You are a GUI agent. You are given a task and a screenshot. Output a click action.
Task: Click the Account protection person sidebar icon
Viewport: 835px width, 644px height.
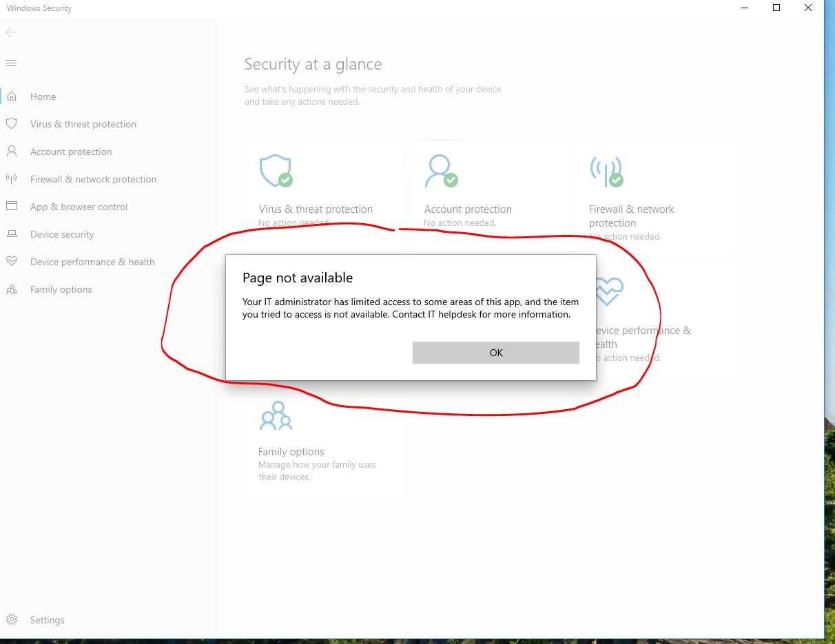(12, 152)
